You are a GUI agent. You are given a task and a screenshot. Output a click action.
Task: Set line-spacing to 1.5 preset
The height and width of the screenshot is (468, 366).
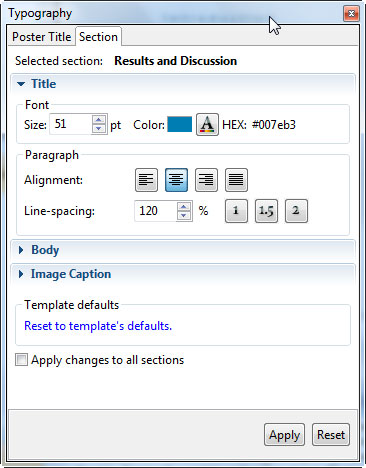click(266, 211)
